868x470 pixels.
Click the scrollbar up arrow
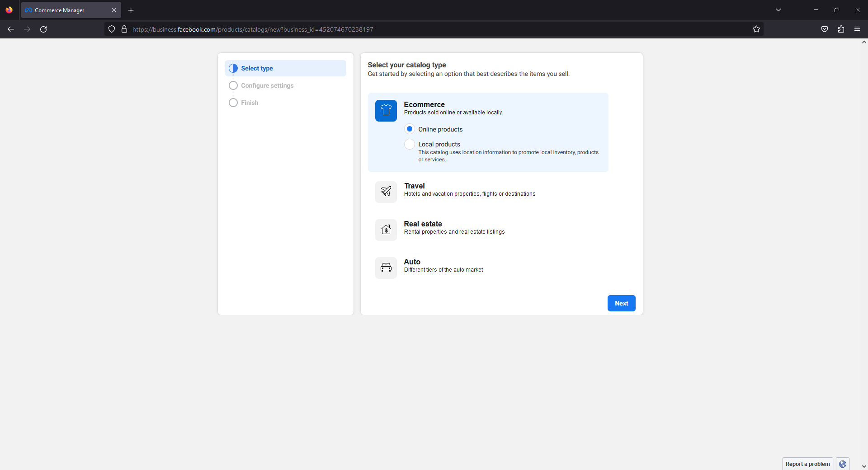[x=864, y=42]
